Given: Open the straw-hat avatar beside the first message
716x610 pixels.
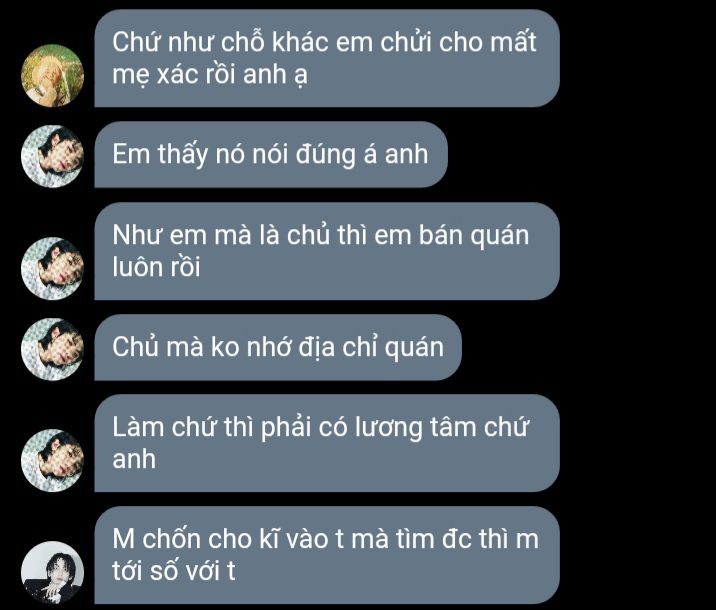Looking at the screenshot, I should (x=53, y=75).
